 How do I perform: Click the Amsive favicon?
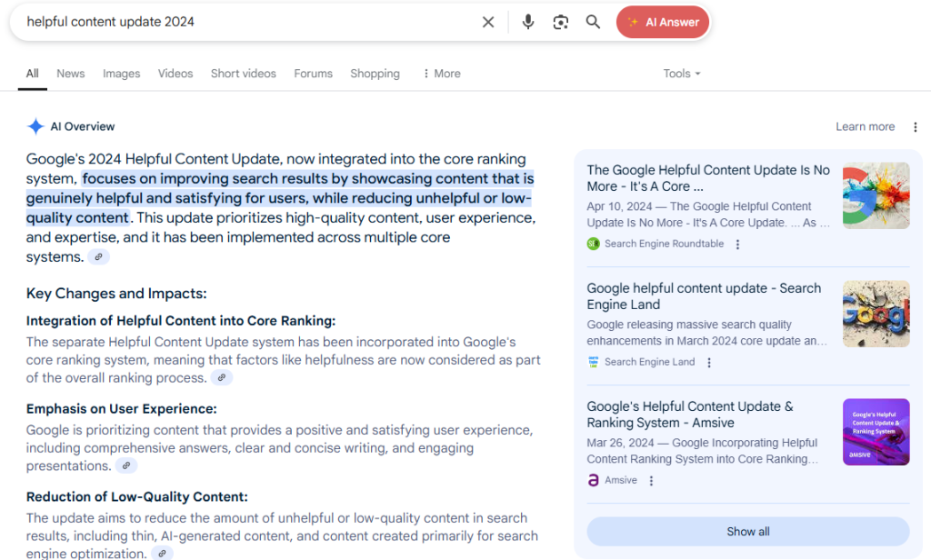coord(593,480)
